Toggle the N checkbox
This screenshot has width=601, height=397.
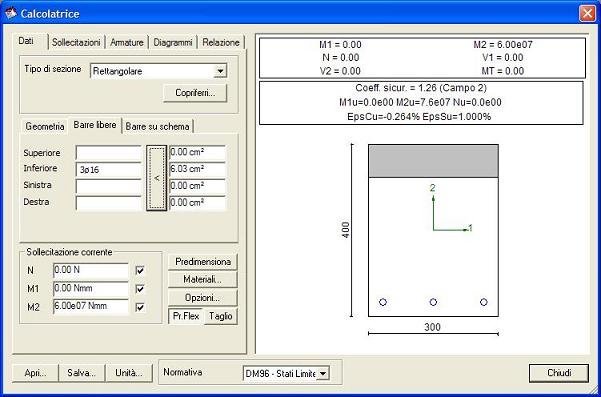(x=140, y=271)
